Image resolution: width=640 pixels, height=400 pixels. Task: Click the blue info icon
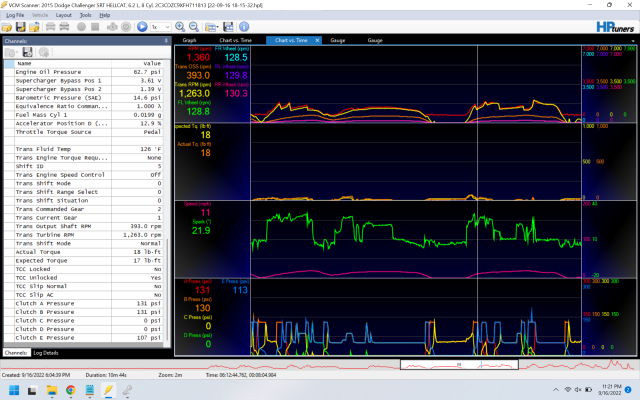coord(244,27)
